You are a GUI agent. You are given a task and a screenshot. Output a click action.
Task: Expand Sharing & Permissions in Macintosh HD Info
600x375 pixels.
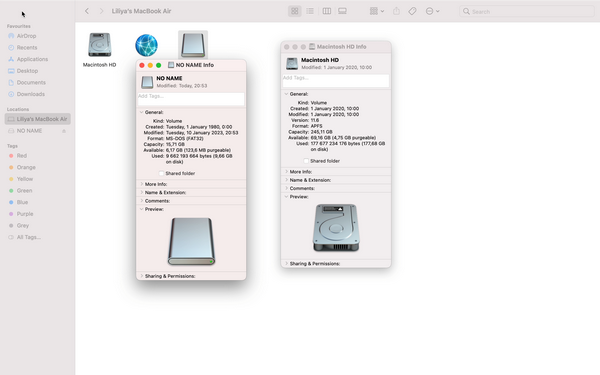click(x=286, y=264)
